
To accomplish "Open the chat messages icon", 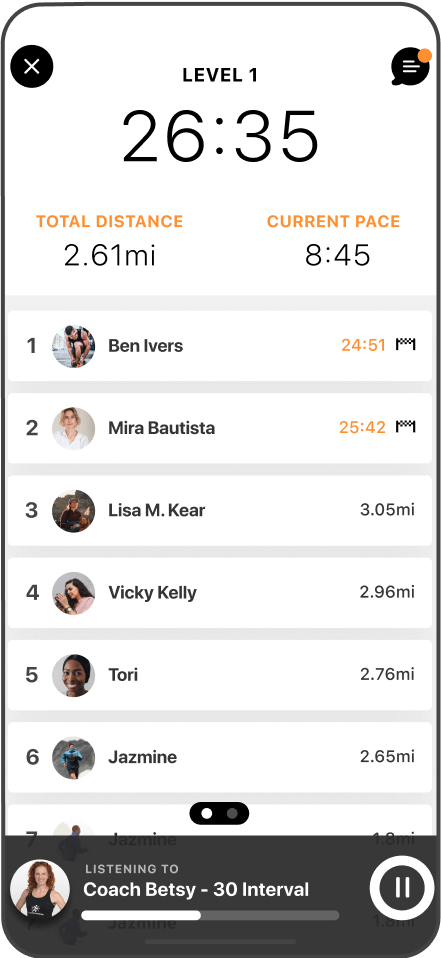I will tap(411, 66).
